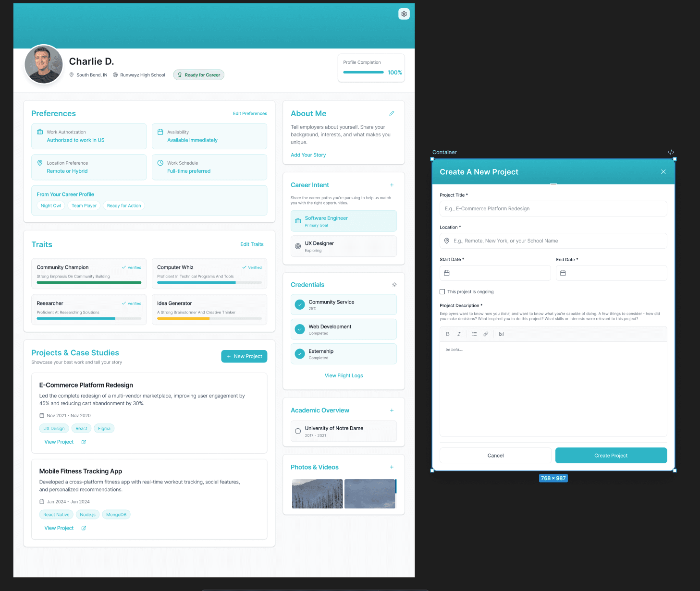Select the University of Notre Dame radio button
The height and width of the screenshot is (591, 700).
(x=298, y=431)
